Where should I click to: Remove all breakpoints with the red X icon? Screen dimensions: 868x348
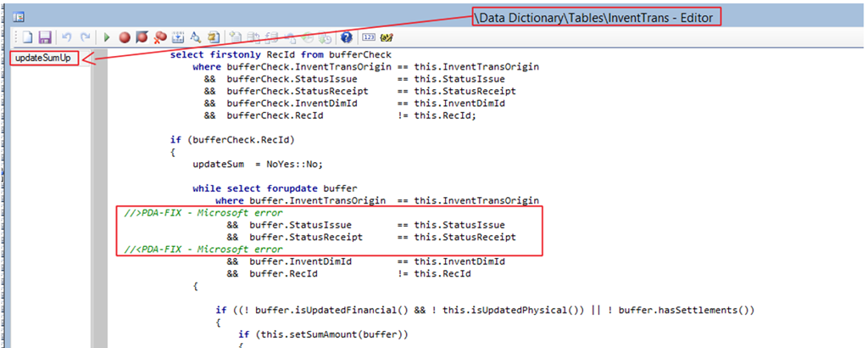159,37
